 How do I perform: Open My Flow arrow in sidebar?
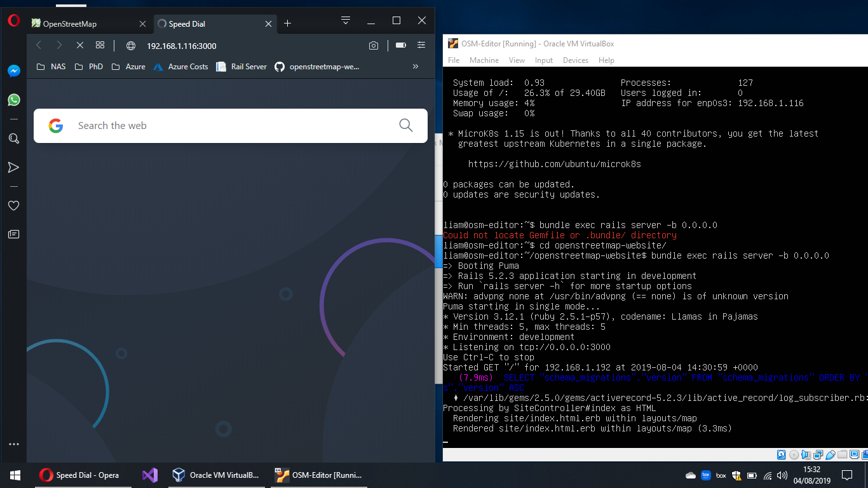click(14, 167)
